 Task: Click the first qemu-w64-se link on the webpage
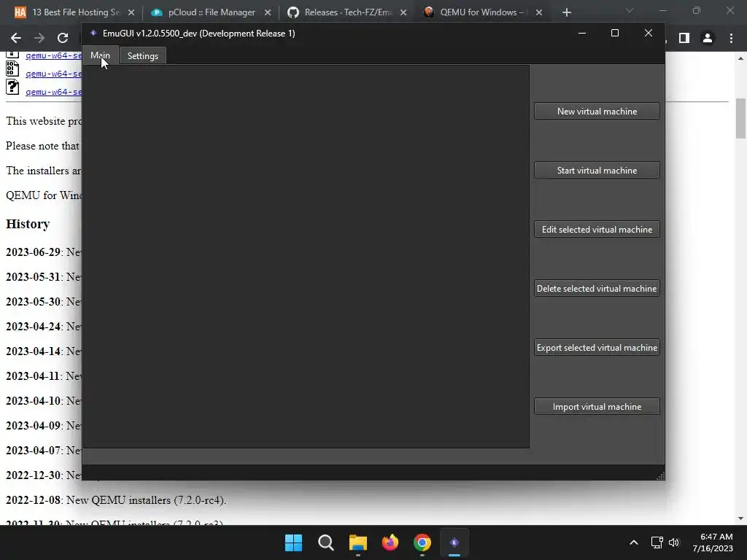53,55
